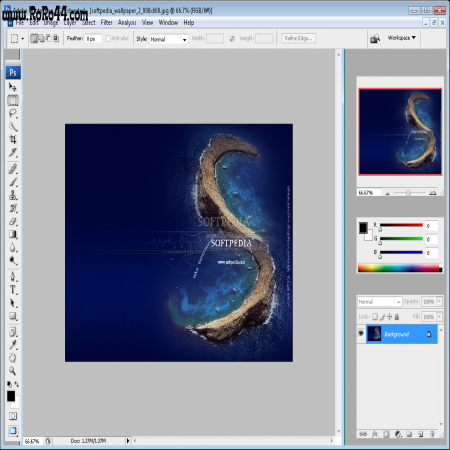Select the Hand tool
Viewport: 450px width, 450px height.
[x=13, y=358]
